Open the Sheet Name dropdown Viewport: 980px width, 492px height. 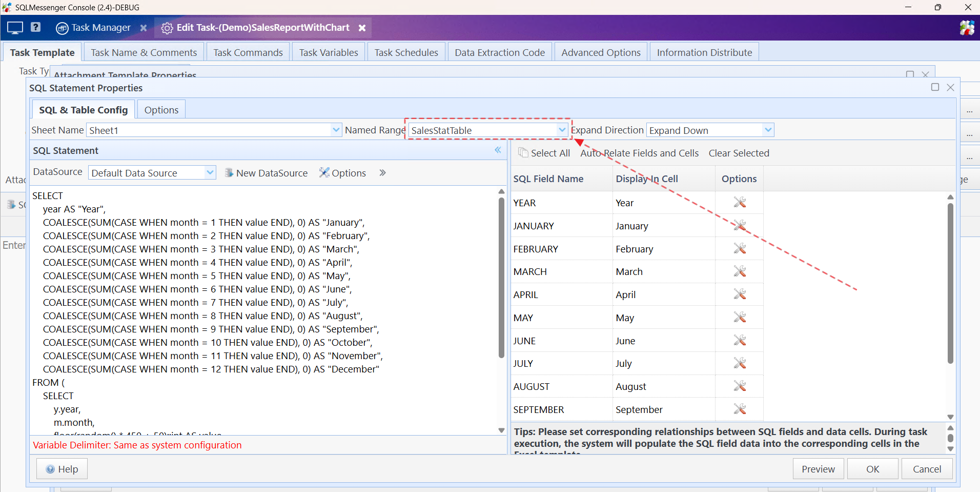336,130
